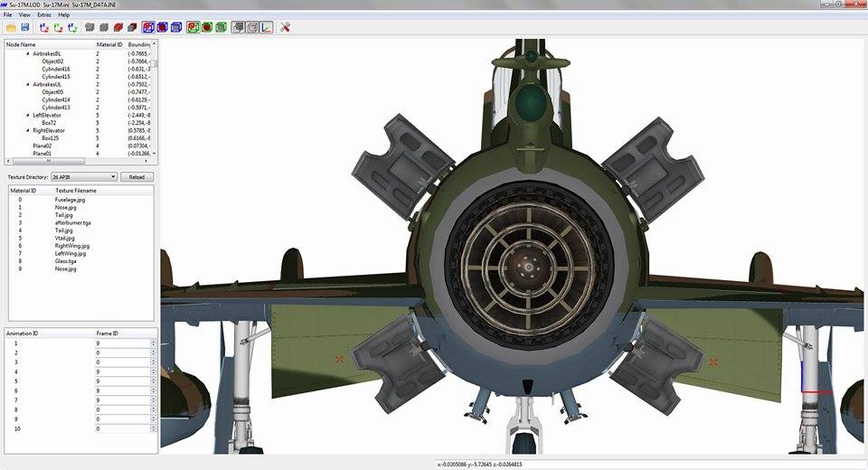The height and width of the screenshot is (470, 868).
Task: Select the Box125 node
Action: click(x=50, y=138)
